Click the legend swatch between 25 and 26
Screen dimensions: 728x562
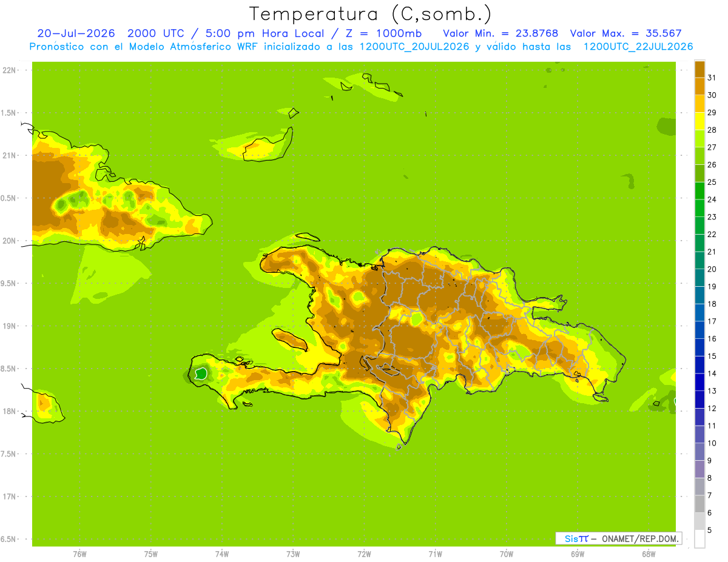[699, 173]
